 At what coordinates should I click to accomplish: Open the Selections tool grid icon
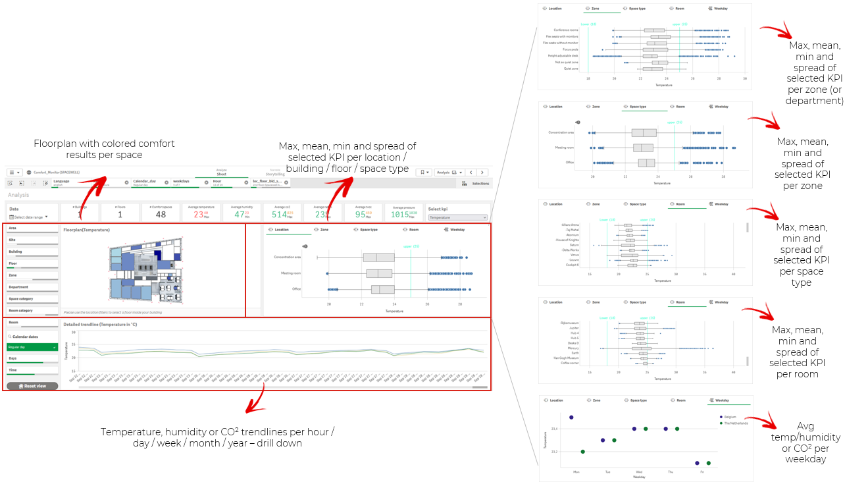click(465, 184)
